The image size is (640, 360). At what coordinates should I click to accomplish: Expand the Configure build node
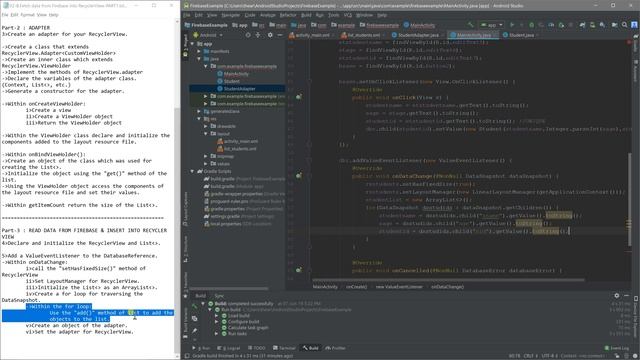(217, 322)
